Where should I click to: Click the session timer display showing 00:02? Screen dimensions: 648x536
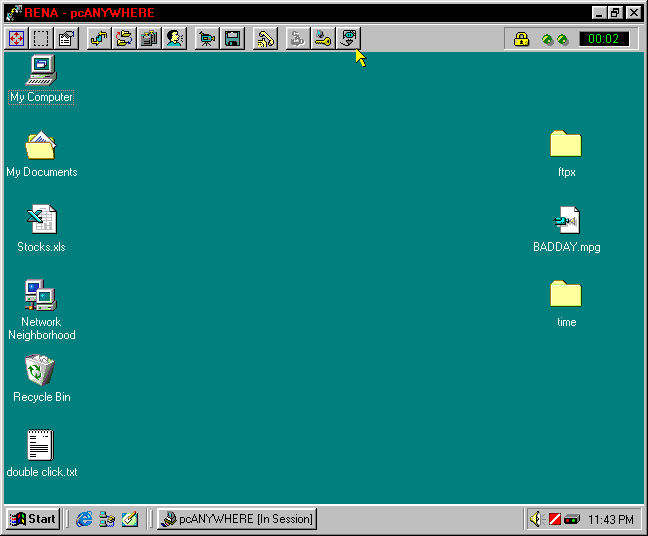[603, 39]
